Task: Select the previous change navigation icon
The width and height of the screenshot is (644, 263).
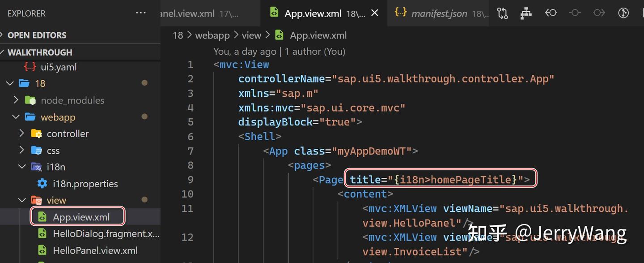Action: [x=551, y=13]
